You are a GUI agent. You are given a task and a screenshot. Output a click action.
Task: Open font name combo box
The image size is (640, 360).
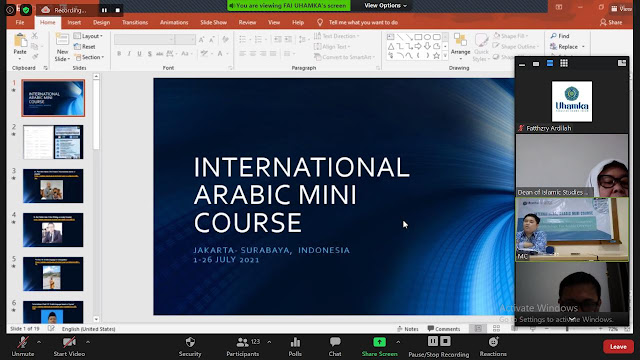[144, 39]
